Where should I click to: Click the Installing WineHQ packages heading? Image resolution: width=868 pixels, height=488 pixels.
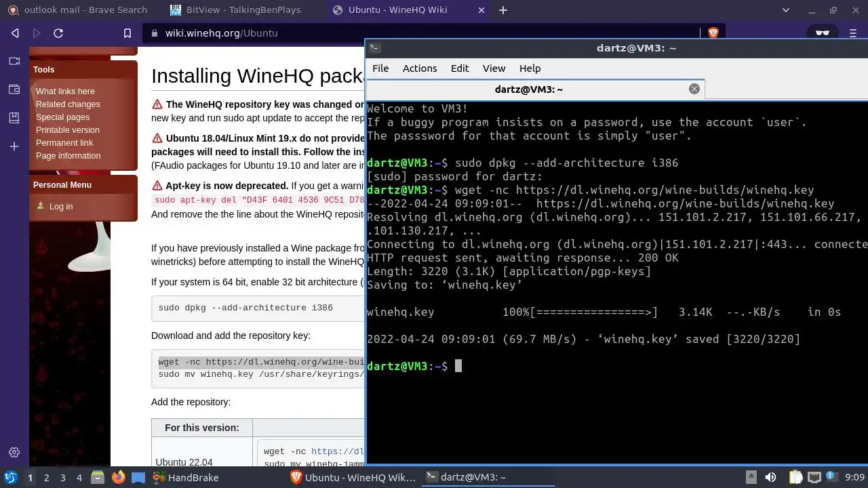pyautogui.click(x=258, y=76)
